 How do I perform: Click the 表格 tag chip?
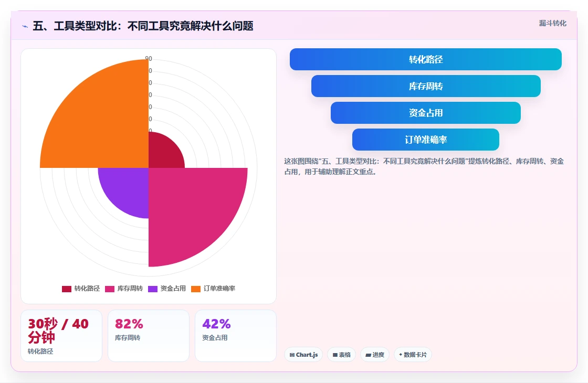coord(341,355)
